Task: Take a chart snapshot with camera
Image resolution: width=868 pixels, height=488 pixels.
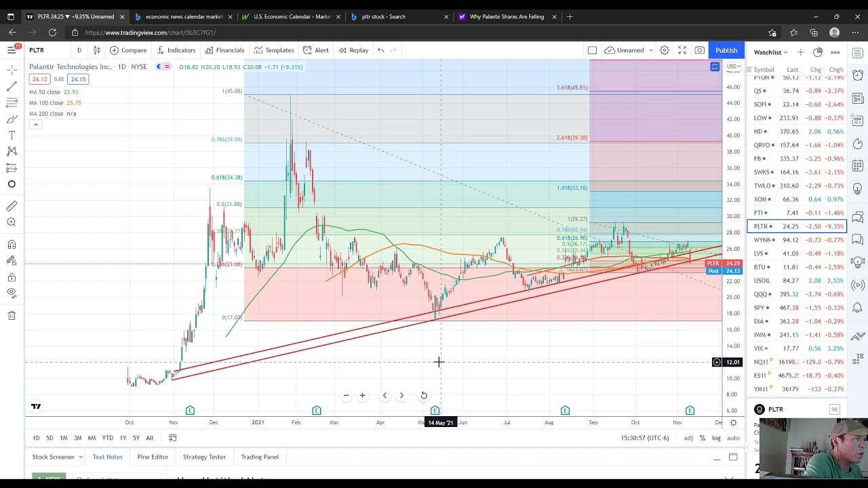Action: click(699, 49)
